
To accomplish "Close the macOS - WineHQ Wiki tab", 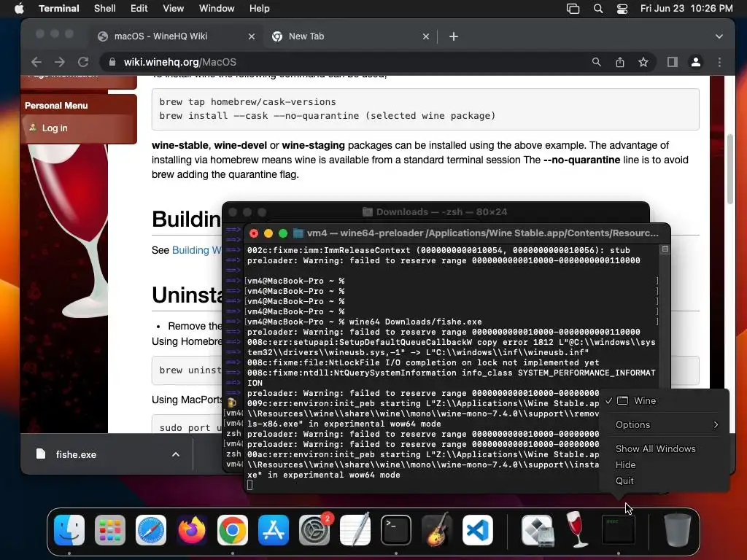I will (x=252, y=36).
